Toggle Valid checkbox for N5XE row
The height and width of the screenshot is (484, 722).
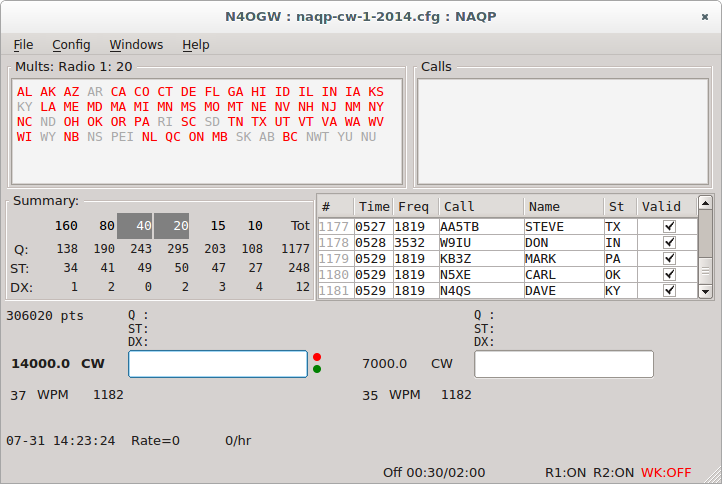(x=669, y=274)
